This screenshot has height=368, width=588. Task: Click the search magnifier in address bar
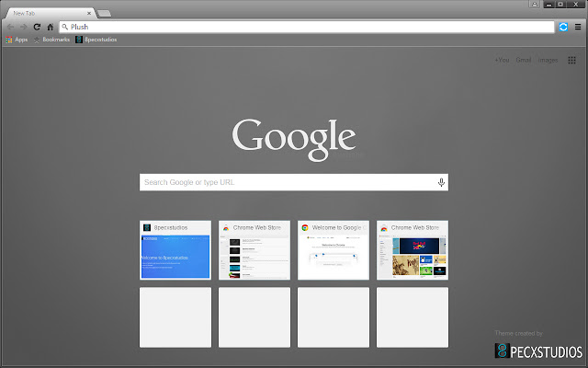click(x=65, y=27)
